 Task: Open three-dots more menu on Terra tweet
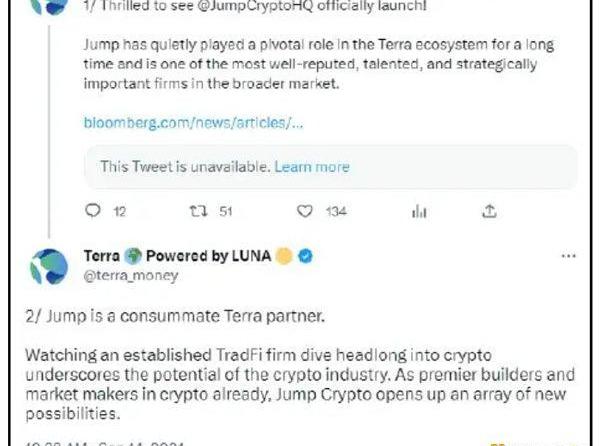(x=568, y=256)
